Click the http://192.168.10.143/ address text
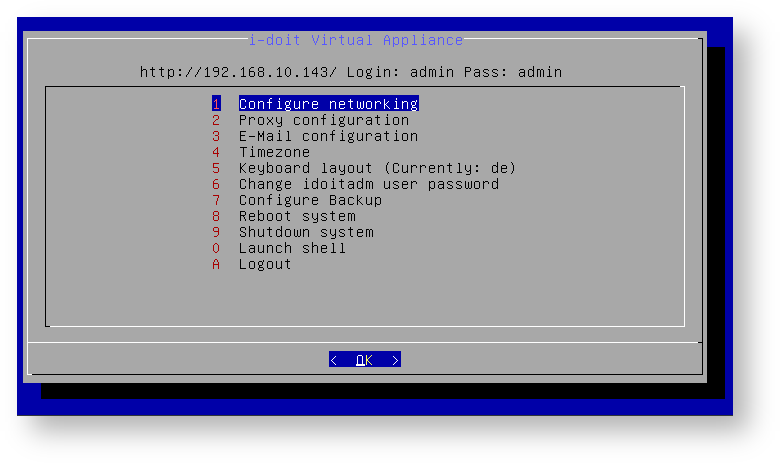781x464 pixels. [238, 72]
